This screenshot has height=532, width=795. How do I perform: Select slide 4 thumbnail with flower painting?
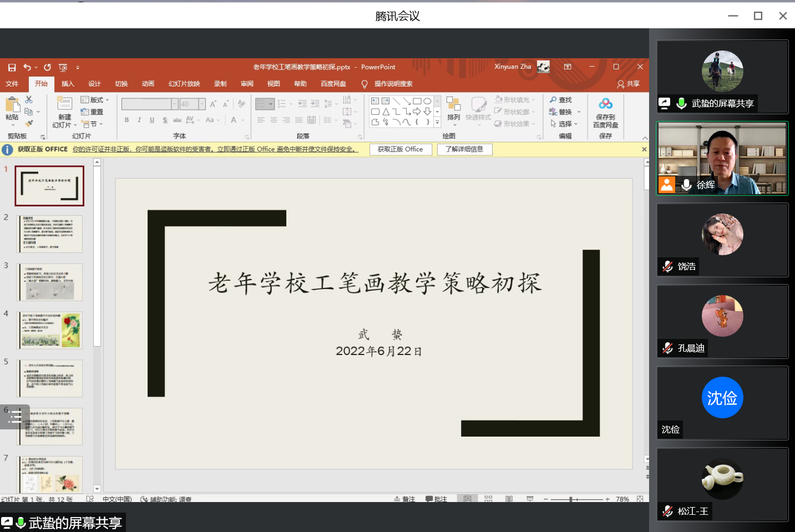pyautogui.click(x=49, y=331)
